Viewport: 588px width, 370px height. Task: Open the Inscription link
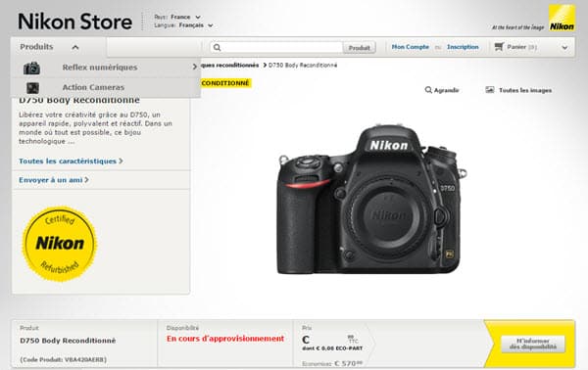pos(463,47)
